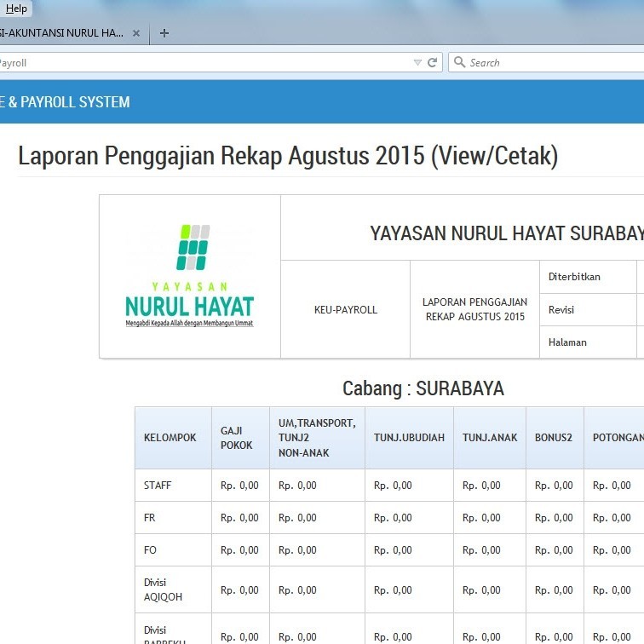The height and width of the screenshot is (644, 644).
Task: Click the BONUS2 column header
Action: click(x=553, y=437)
